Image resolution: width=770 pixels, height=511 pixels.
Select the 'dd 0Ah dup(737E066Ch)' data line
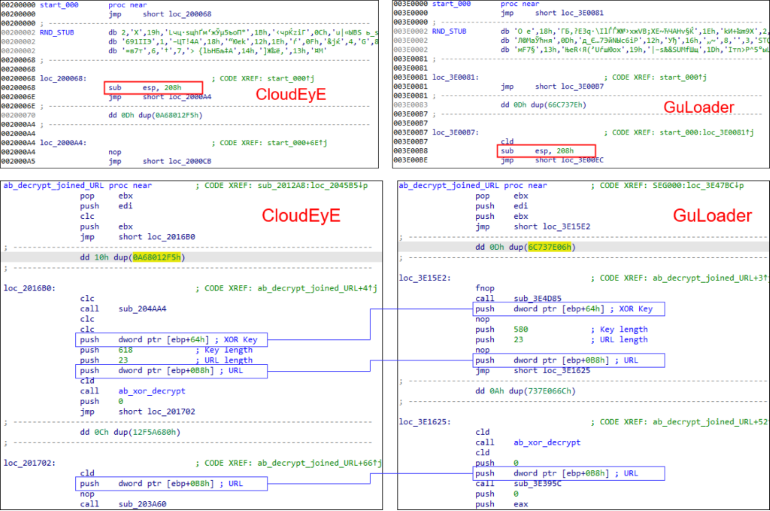click(x=525, y=391)
